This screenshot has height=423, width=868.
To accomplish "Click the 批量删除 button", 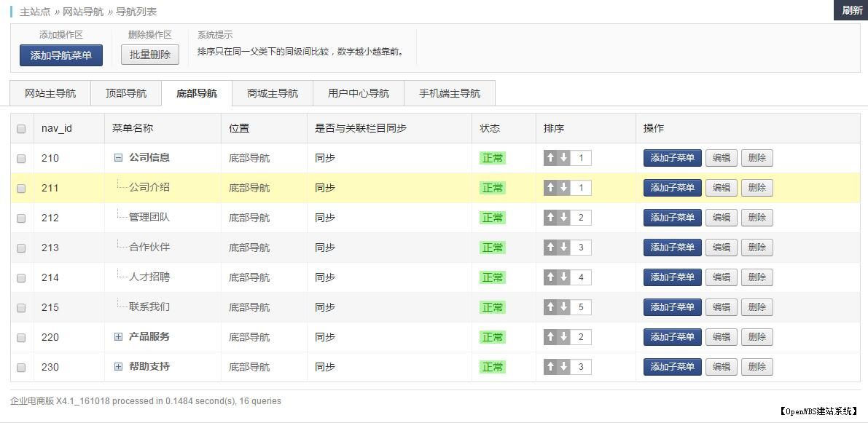I will pos(149,55).
